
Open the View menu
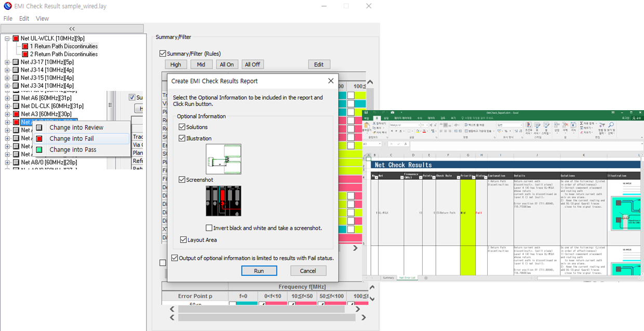pos(42,18)
